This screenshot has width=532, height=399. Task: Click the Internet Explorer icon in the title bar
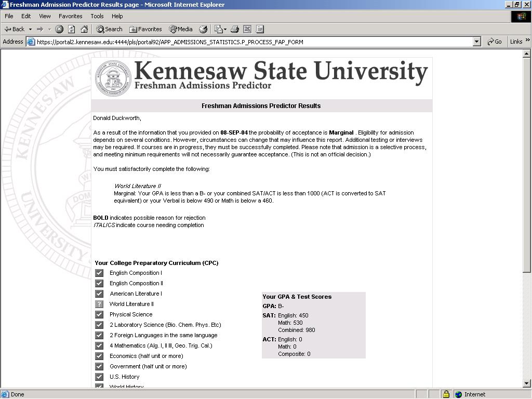pyautogui.click(x=4, y=4)
